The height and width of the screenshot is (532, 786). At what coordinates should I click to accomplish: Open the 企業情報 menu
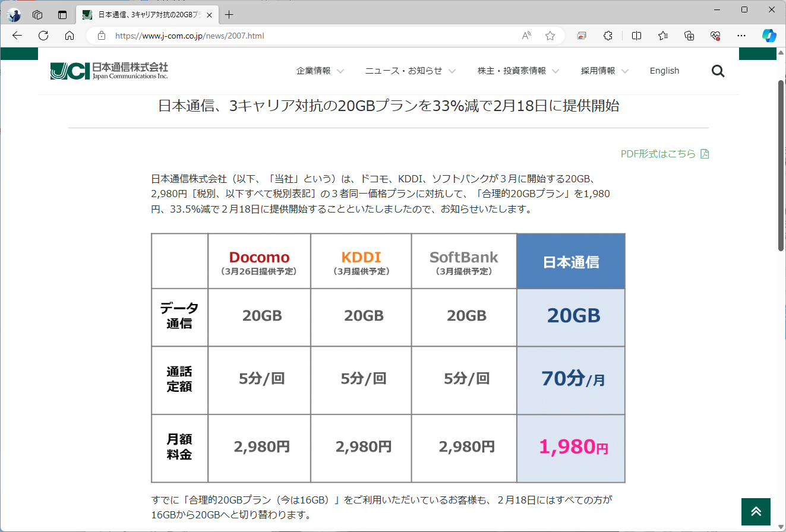314,71
